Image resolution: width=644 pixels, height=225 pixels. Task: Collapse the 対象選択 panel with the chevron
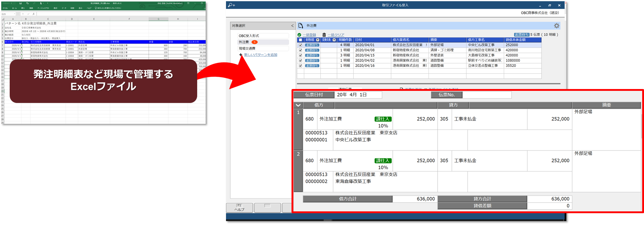coord(292,26)
